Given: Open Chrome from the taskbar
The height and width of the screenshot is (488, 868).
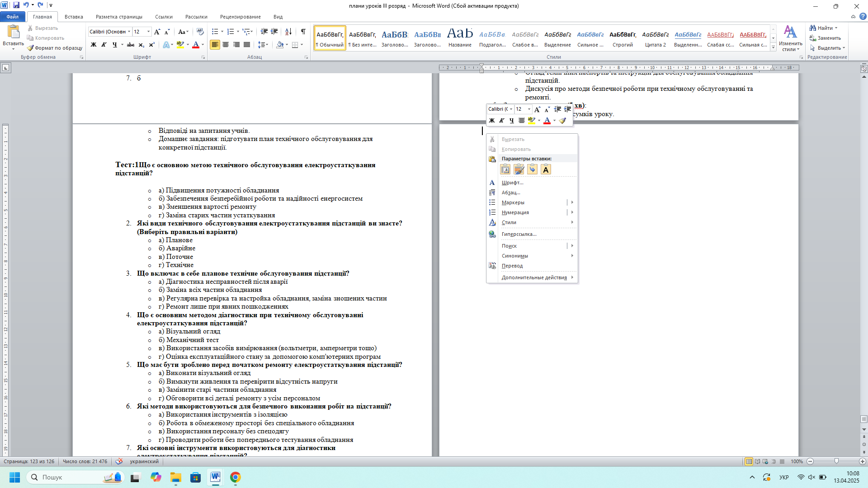Looking at the screenshot, I should [x=235, y=477].
